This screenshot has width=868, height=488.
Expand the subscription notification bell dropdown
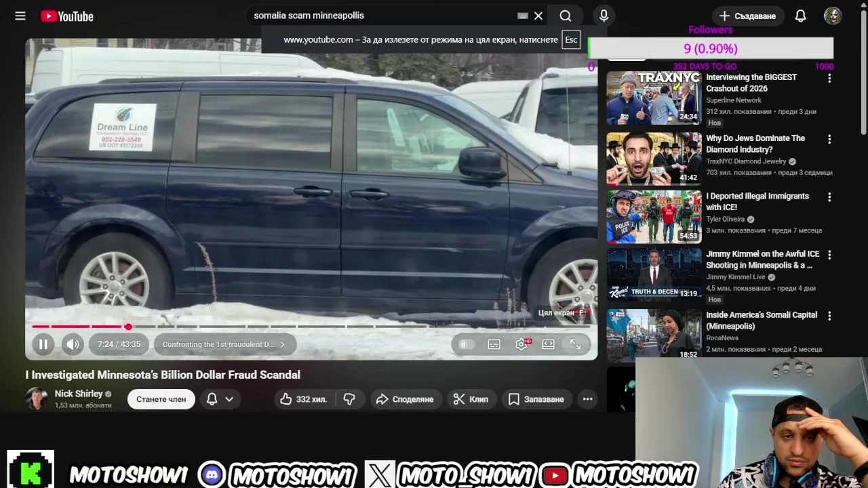220,399
